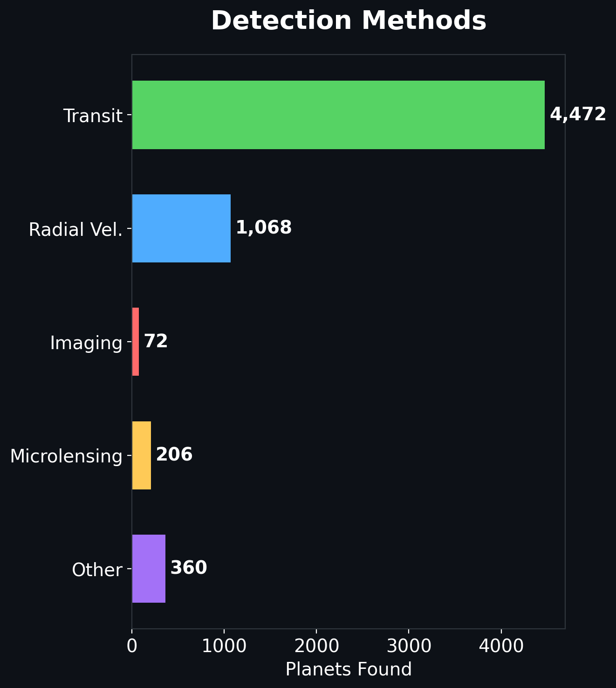This screenshot has height=688, width=616.
Task: Select the purple Other bar
Action: 149,569
